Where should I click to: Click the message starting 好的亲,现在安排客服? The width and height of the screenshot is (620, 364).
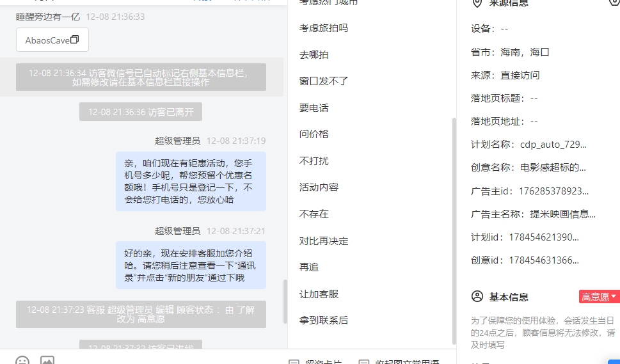click(191, 265)
